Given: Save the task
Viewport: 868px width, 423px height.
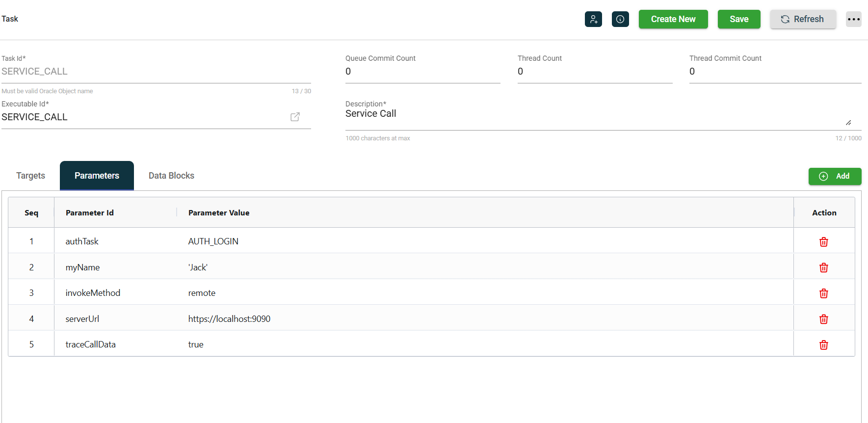Looking at the screenshot, I should pos(738,19).
